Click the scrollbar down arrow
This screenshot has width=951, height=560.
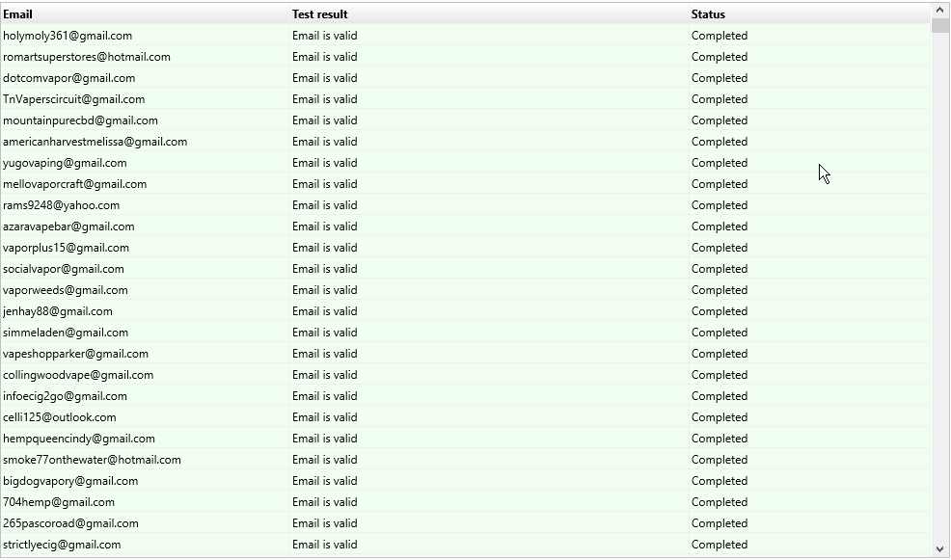(940, 549)
